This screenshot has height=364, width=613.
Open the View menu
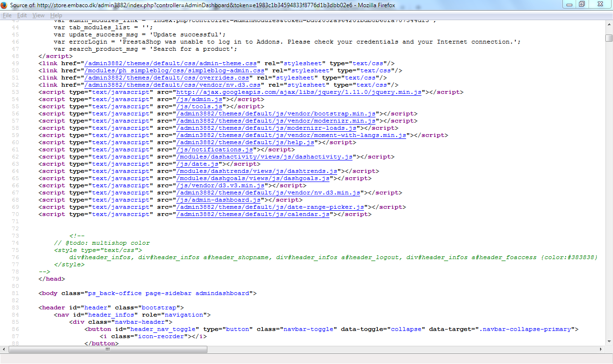38,15
